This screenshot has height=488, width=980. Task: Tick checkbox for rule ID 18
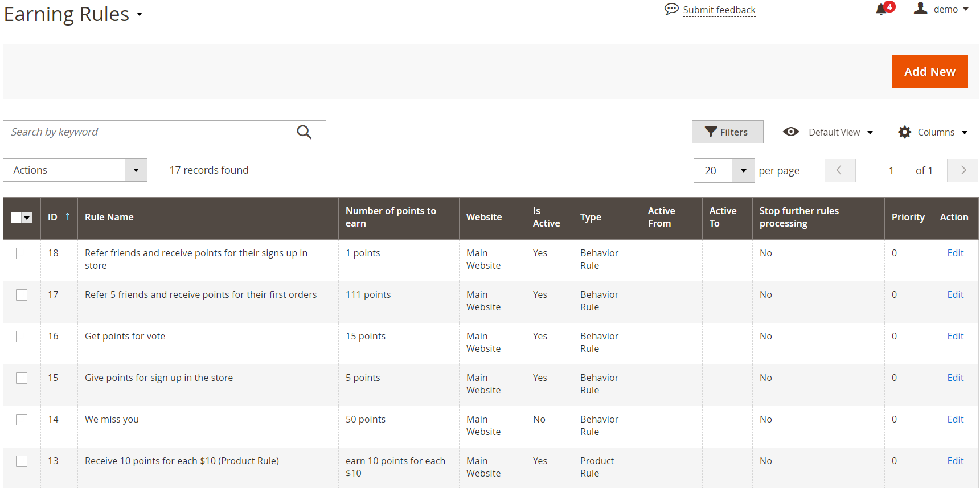(22, 253)
